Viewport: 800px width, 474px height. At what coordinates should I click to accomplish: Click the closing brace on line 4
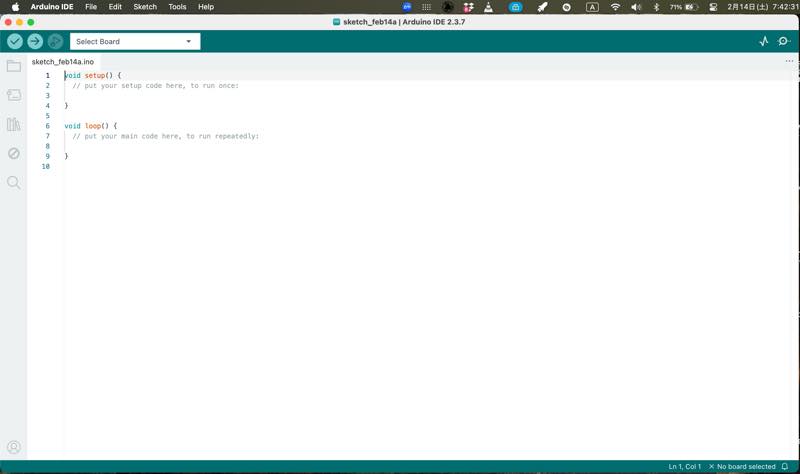point(66,106)
